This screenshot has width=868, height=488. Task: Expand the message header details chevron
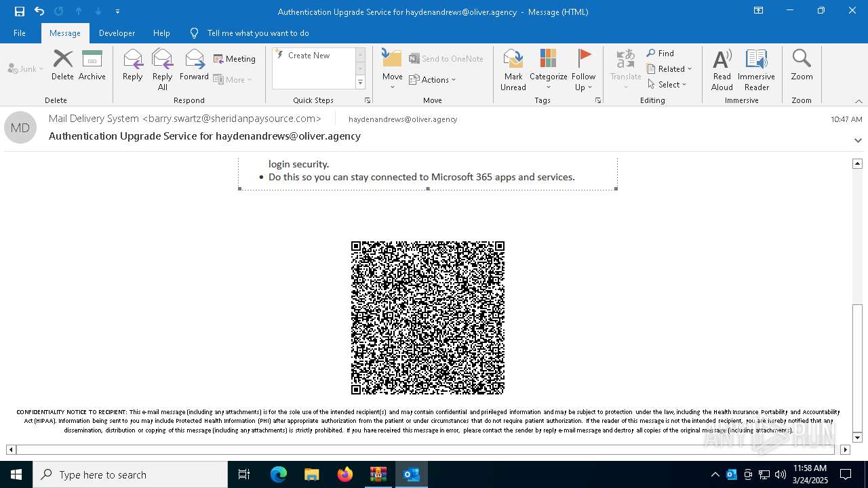[x=858, y=140]
